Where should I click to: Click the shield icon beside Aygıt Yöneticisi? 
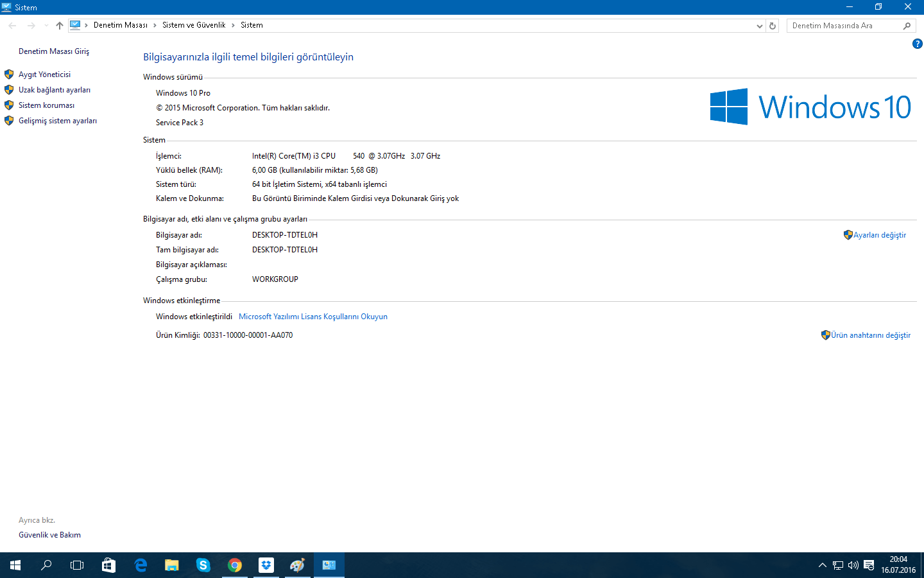pos(9,74)
